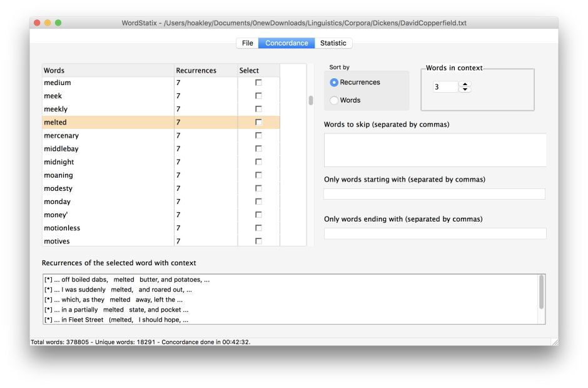588x388 pixels.
Task: Enable the checkbox for melted
Action: [x=258, y=123]
